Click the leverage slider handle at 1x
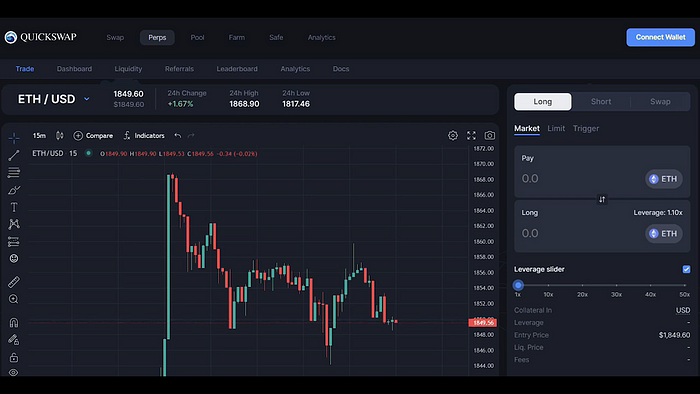 518,285
